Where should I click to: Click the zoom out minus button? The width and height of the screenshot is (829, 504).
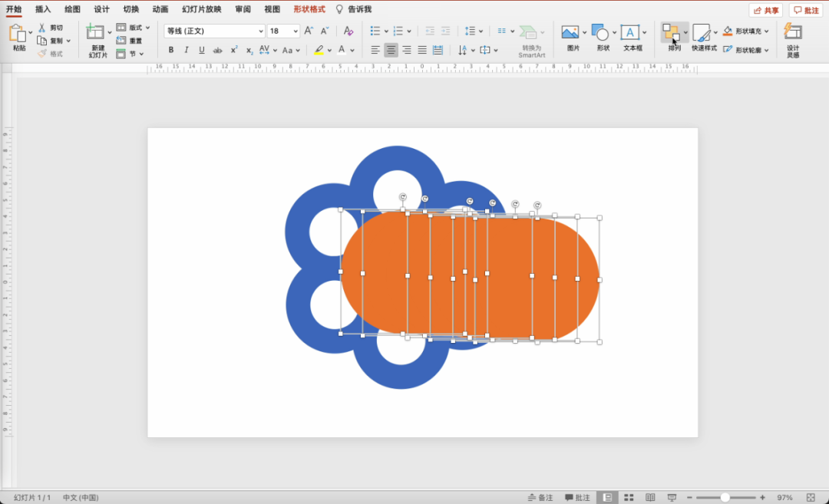pyautogui.click(x=689, y=498)
